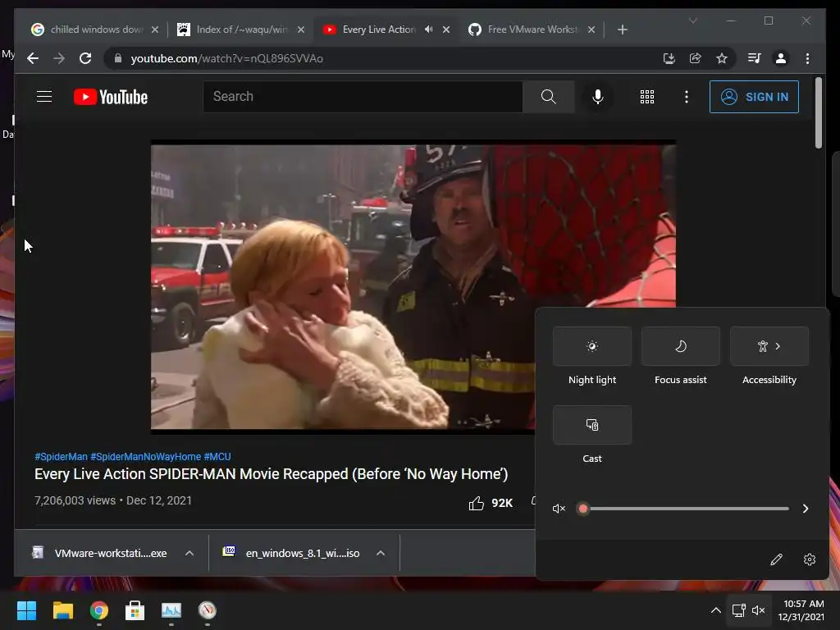Click the "7,206,003 views" text

coord(75,500)
